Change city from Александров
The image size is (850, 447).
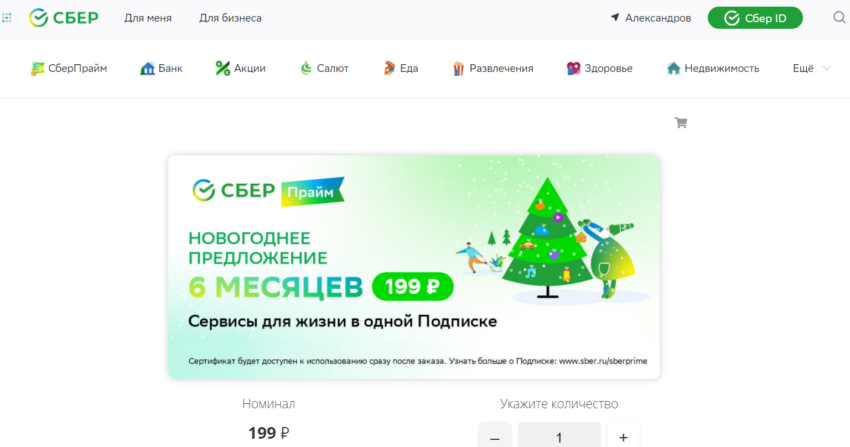point(658,18)
